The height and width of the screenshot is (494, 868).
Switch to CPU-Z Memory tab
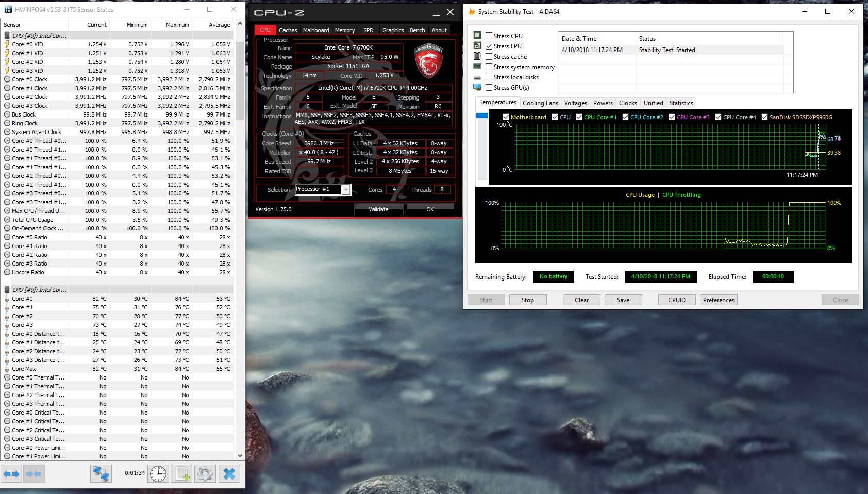click(x=345, y=30)
